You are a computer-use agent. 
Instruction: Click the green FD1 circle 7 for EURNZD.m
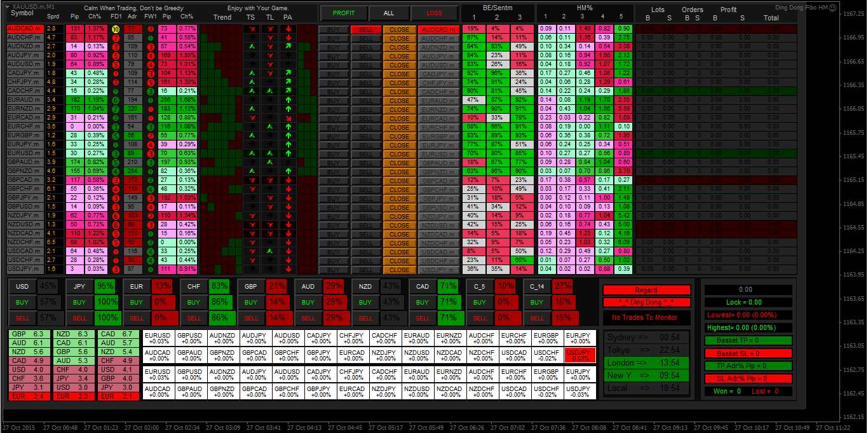(x=115, y=109)
